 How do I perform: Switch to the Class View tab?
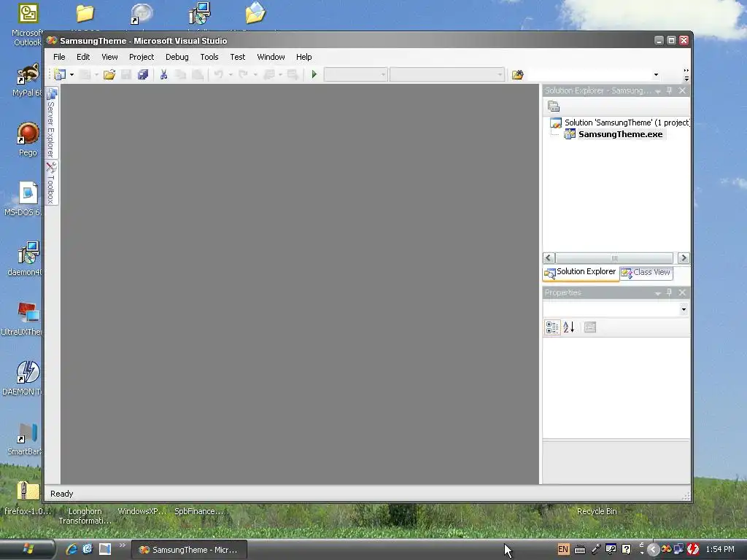coord(646,273)
